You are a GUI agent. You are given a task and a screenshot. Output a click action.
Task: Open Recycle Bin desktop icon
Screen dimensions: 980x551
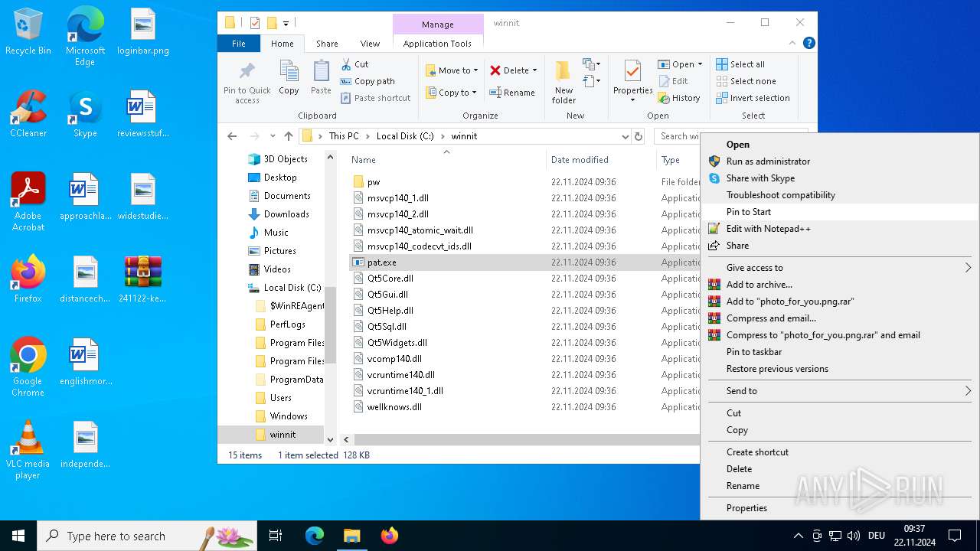click(x=28, y=33)
